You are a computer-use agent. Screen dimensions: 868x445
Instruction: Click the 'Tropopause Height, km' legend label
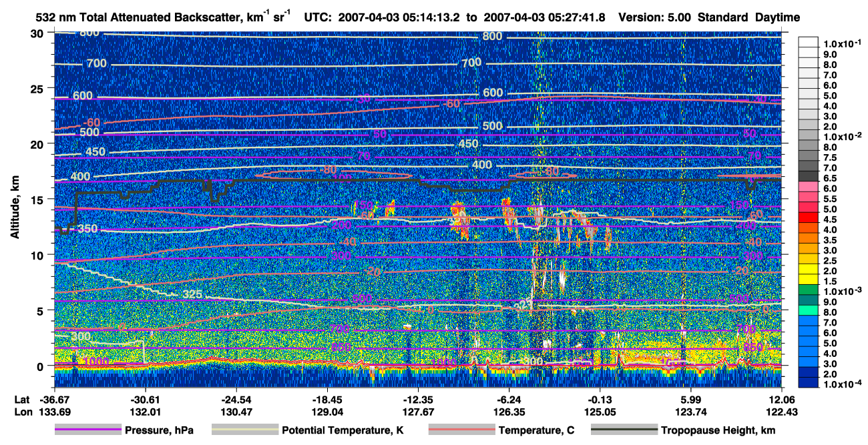point(718,430)
